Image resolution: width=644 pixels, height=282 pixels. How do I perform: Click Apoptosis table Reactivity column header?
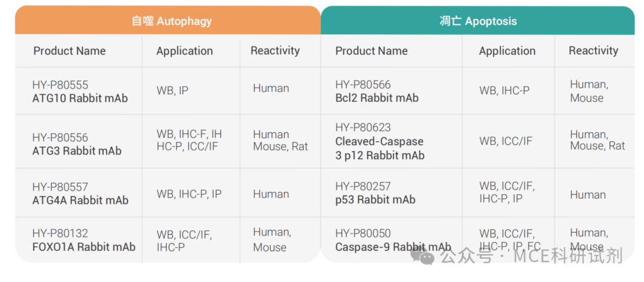point(593,51)
